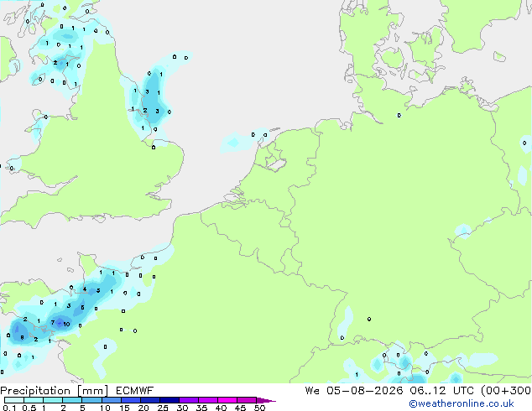532x411 pixels.
Task: Click the 0.1–0.5 mm legend color swatch
Action: click(14, 400)
